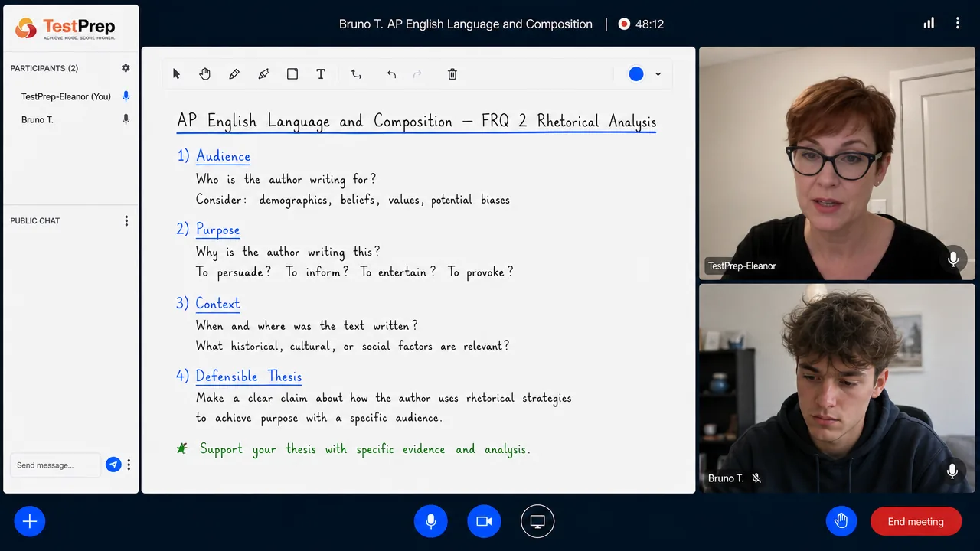Click the TestPrep logo
Screen dimensions: 980x551
point(65,28)
